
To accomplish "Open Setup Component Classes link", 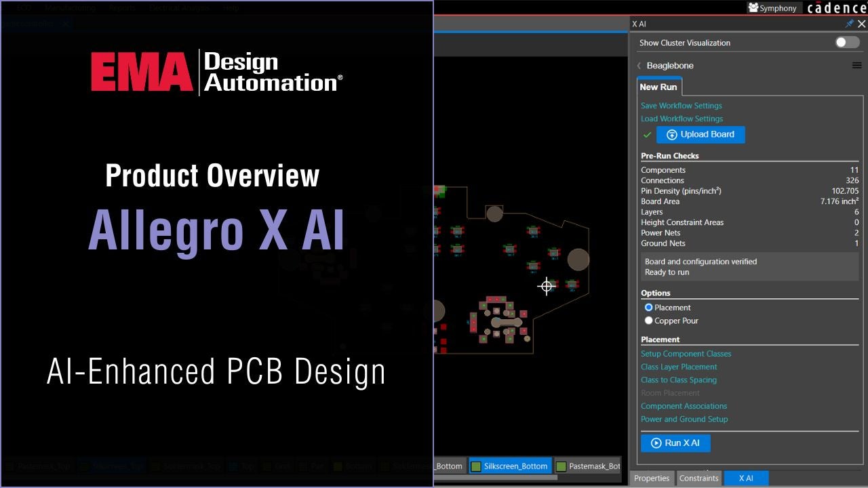I will [x=686, y=354].
